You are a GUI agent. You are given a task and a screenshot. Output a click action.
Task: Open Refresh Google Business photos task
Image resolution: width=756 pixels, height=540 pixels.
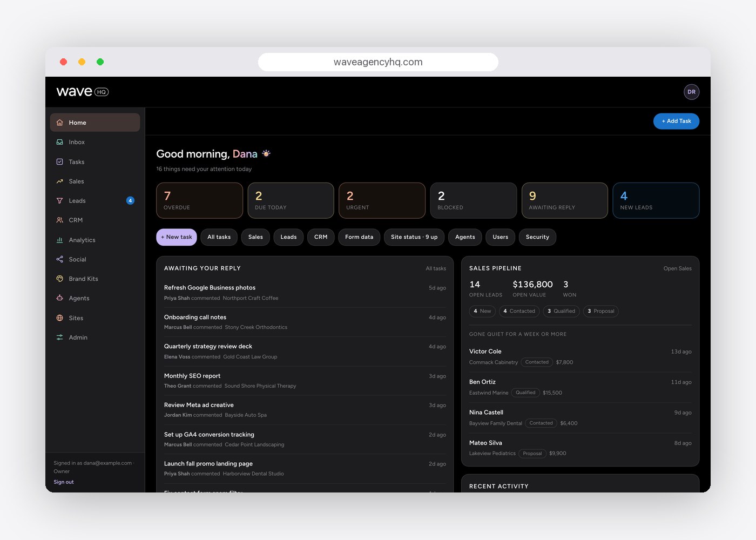point(305,293)
